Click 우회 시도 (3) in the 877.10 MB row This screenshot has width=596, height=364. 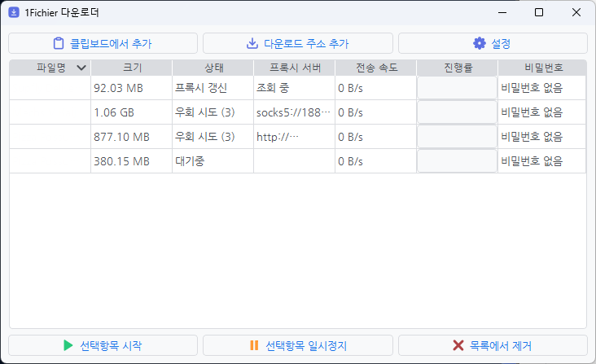coord(213,137)
